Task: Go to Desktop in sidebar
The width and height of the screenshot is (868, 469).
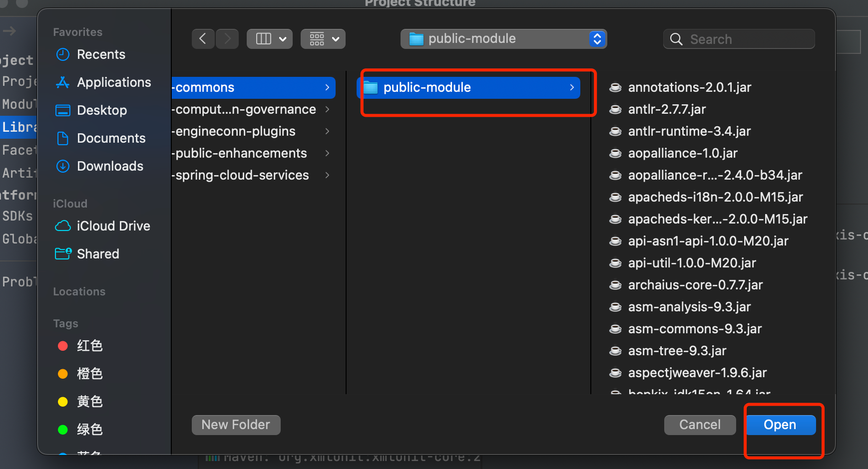Action: pos(101,110)
